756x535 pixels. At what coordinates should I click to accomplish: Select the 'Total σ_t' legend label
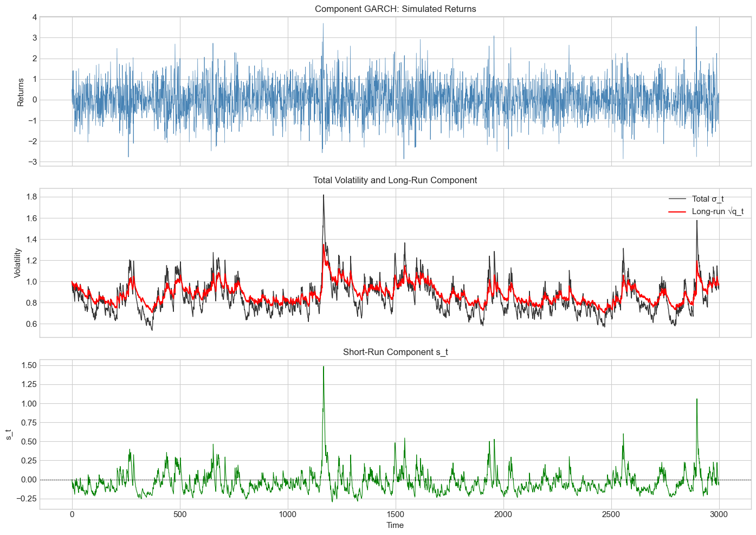click(x=708, y=199)
